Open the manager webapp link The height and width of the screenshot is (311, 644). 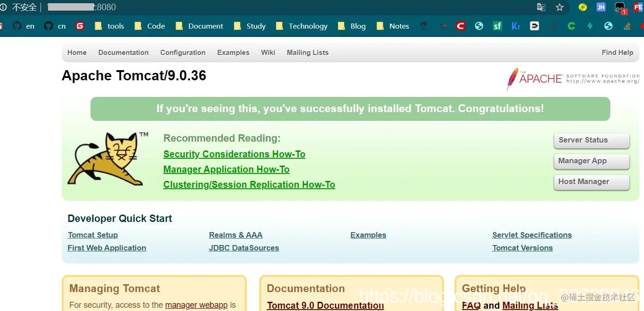pos(196,305)
